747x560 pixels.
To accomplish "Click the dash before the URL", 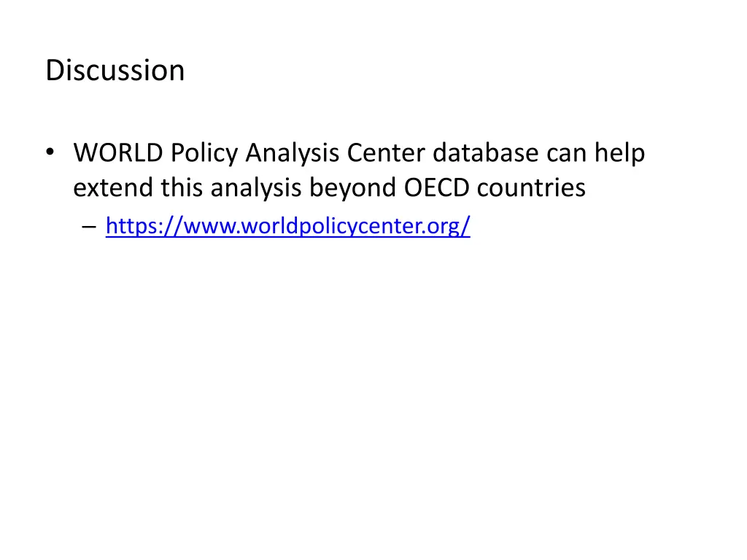I will point(89,227).
